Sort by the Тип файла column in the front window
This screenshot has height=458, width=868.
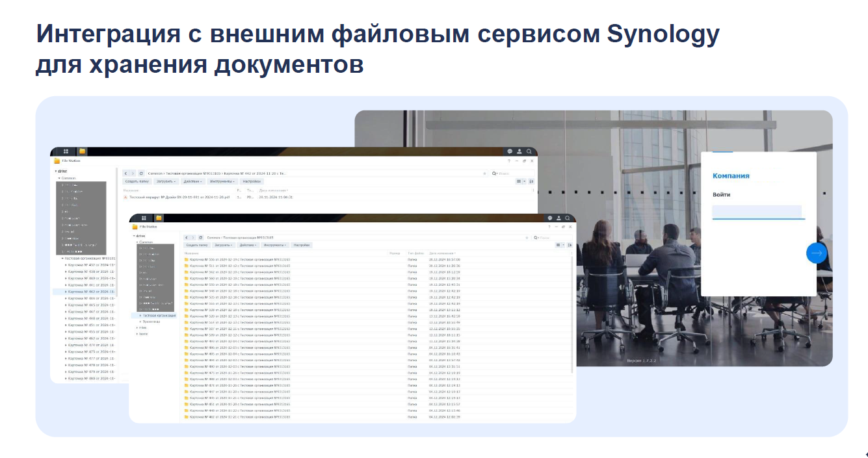(416, 253)
